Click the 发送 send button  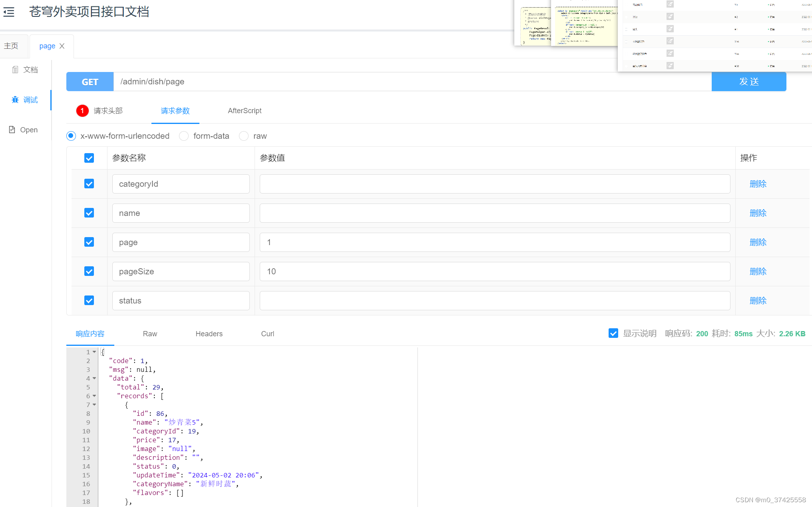(x=748, y=82)
